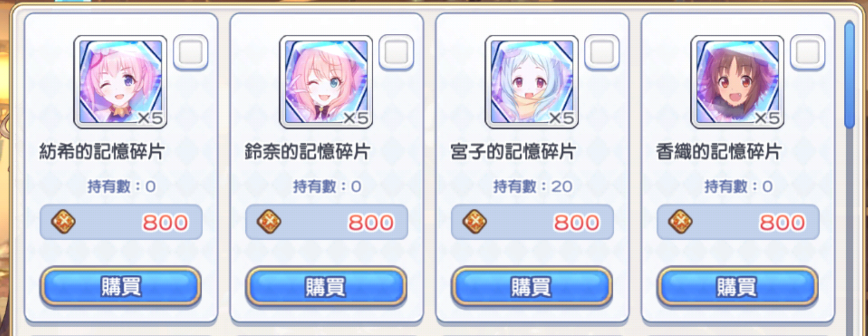868x336 pixels.
Task: Buy 鈴奈's memory shards with 購買
Action: 326,286
